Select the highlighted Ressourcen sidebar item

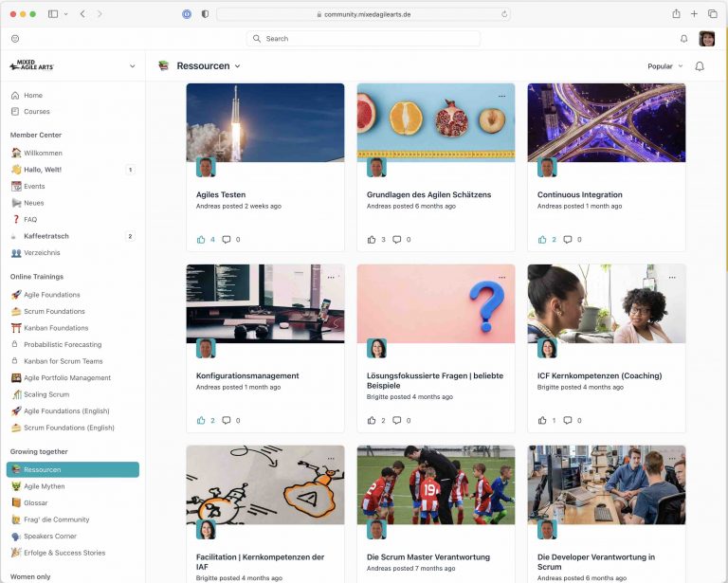click(x=73, y=469)
